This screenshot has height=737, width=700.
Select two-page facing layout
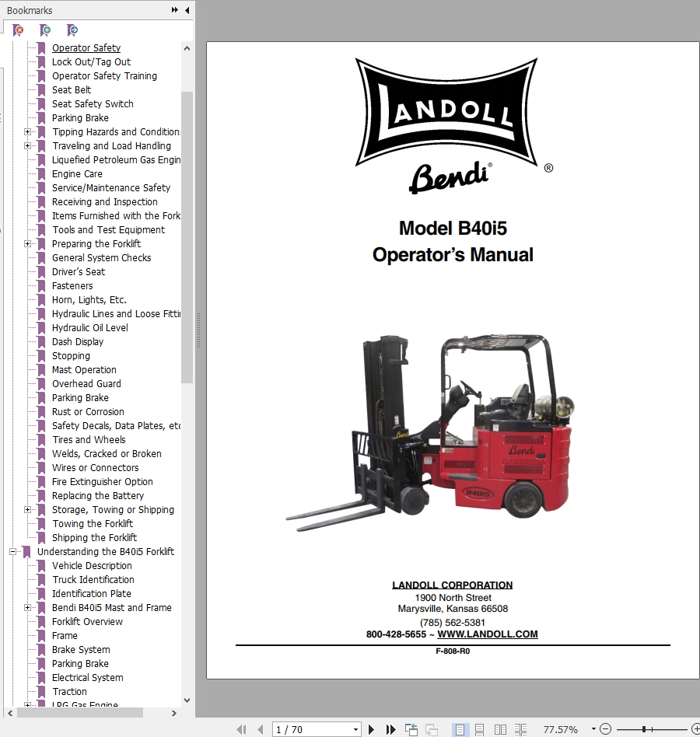[500, 729]
